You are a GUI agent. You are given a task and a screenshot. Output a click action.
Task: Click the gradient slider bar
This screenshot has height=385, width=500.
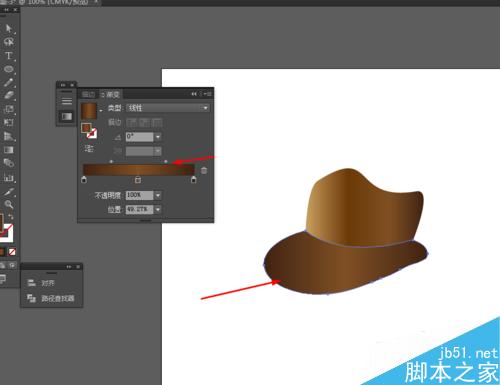tap(139, 170)
